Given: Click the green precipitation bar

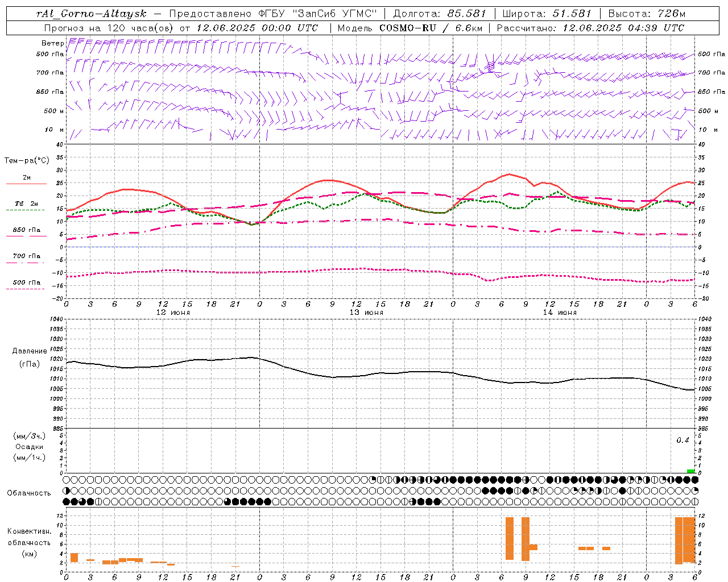Looking at the screenshot, I should pos(690,471).
